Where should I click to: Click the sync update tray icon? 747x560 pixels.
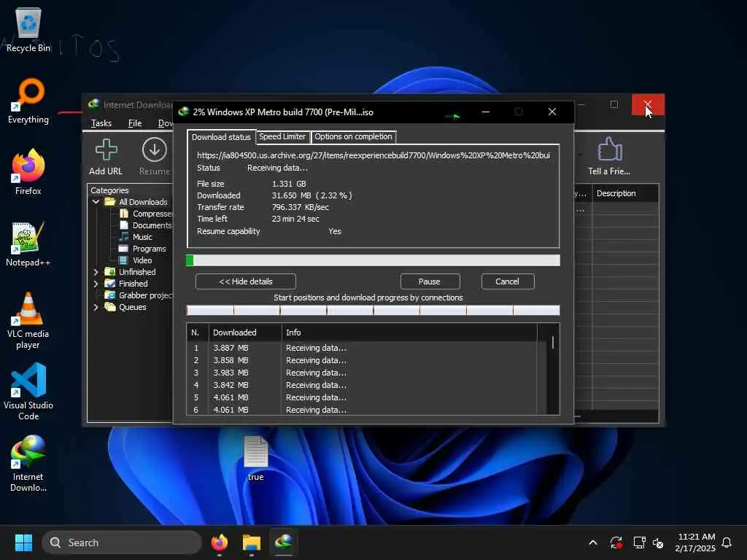point(616,542)
